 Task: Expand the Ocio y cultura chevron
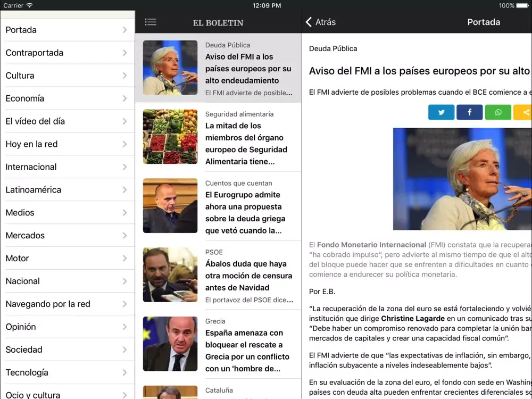[x=125, y=395]
